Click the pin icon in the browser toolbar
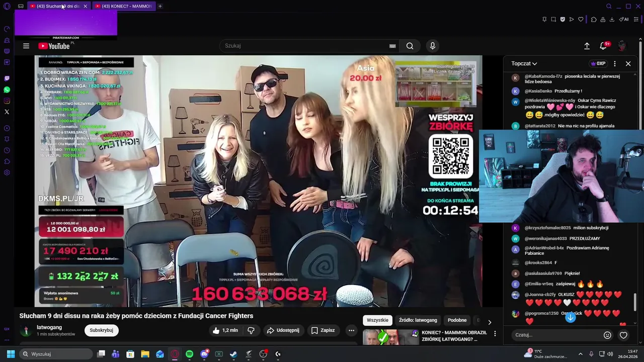Viewport: 644px width, 362px height. pos(544,20)
